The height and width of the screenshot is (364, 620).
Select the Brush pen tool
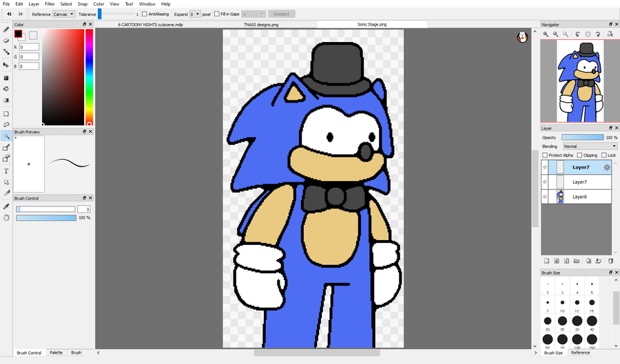pyautogui.click(x=6, y=30)
